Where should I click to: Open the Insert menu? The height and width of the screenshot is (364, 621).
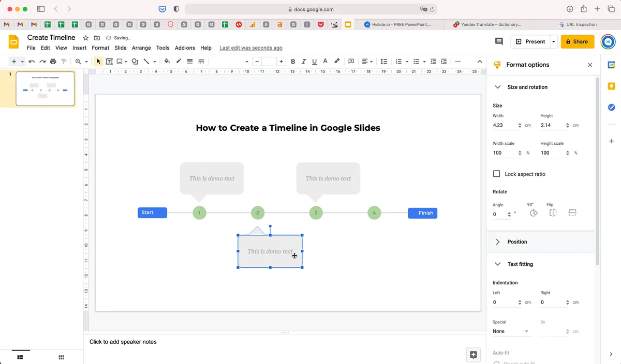point(79,48)
